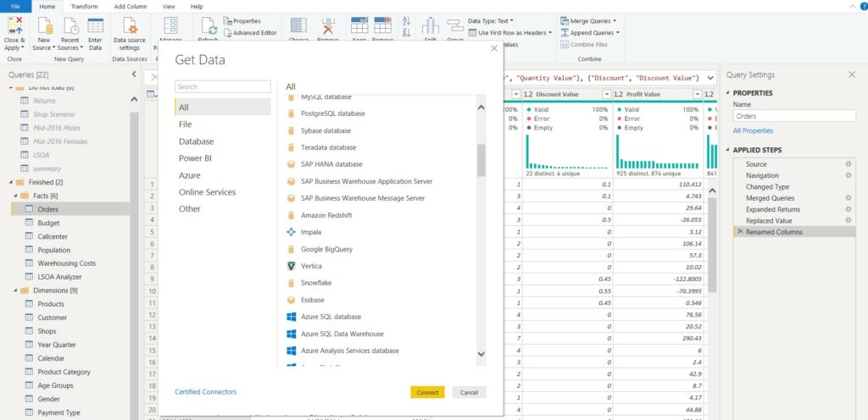Collapse the Facts [6] folder
Viewport: 868px width, 420px height.
click(x=15, y=196)
